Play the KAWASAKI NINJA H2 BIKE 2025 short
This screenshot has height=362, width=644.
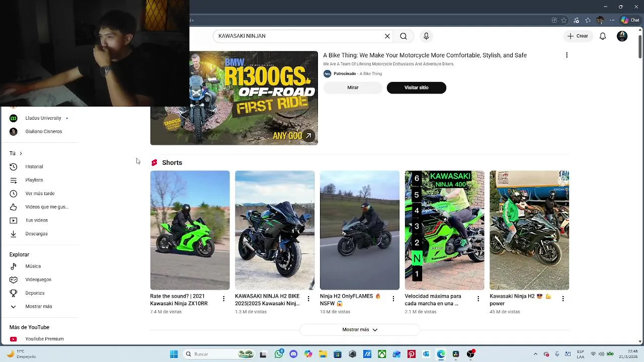click(x=275, y=230)
